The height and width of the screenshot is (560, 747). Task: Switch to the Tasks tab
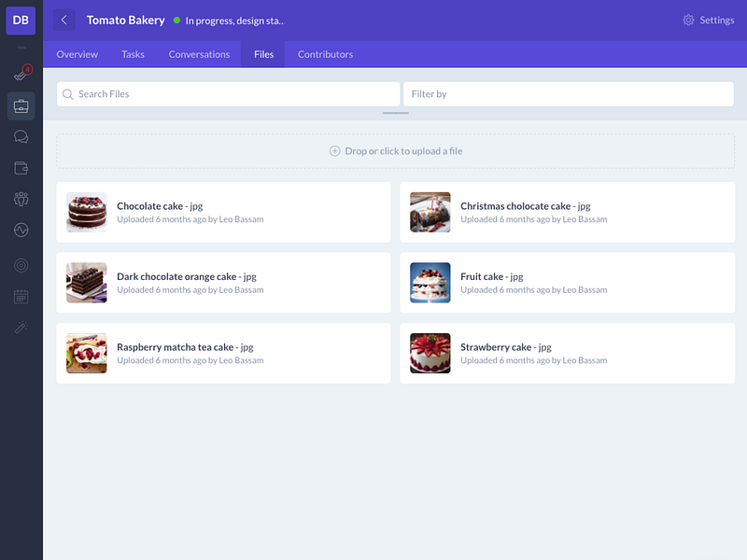[133, 54]
